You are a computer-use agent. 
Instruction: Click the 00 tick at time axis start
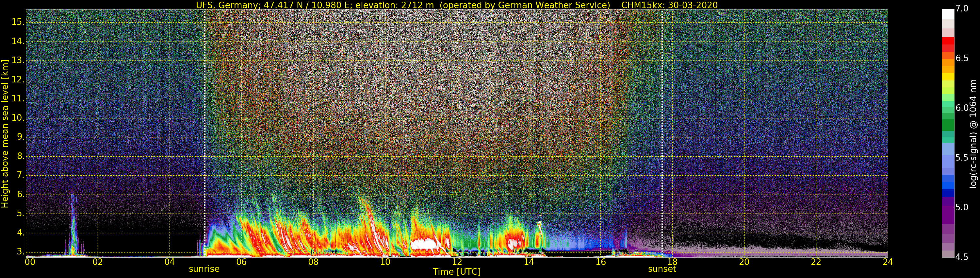tap(30, 262)
